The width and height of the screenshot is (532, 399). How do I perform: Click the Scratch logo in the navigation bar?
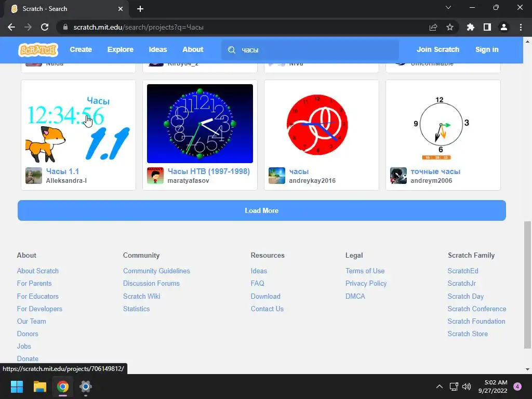[38, 50]
